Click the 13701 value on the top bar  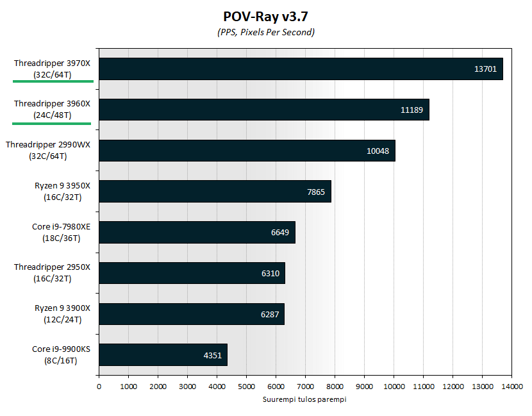pyautogui.click(x=485, y=69)
